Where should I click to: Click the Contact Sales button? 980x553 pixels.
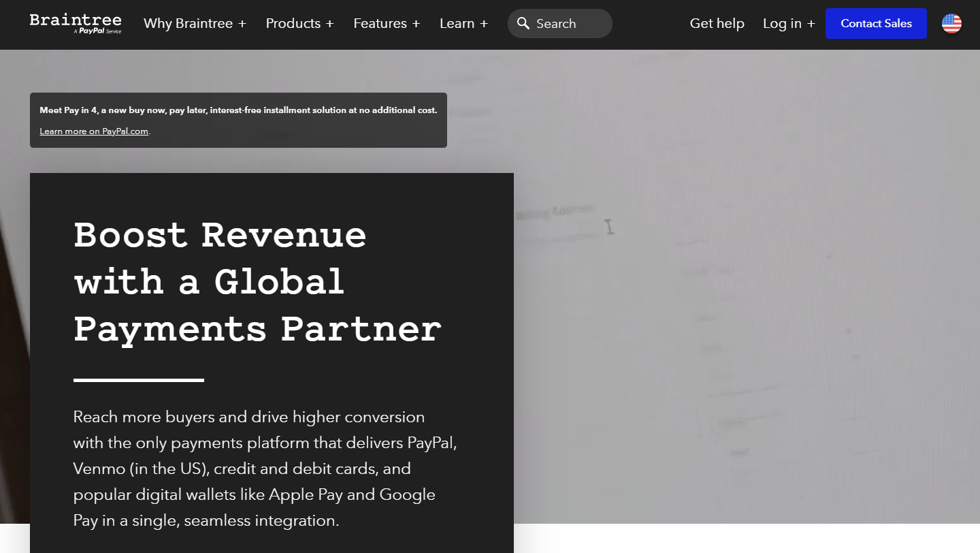(876, 24)
